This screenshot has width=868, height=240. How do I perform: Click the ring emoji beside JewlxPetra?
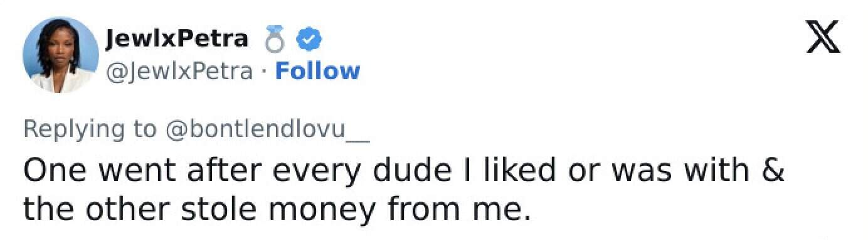275,40
